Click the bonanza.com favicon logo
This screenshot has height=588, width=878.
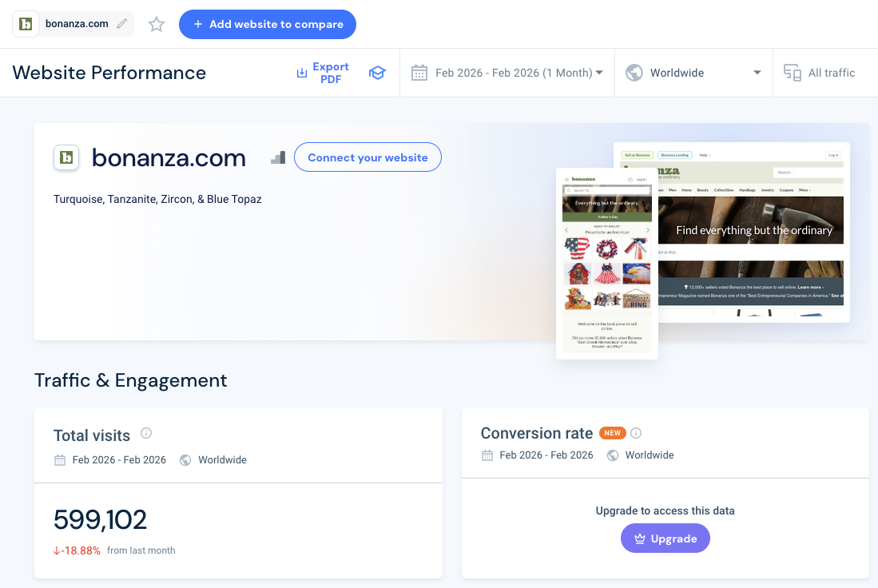(x=66, y=157)
